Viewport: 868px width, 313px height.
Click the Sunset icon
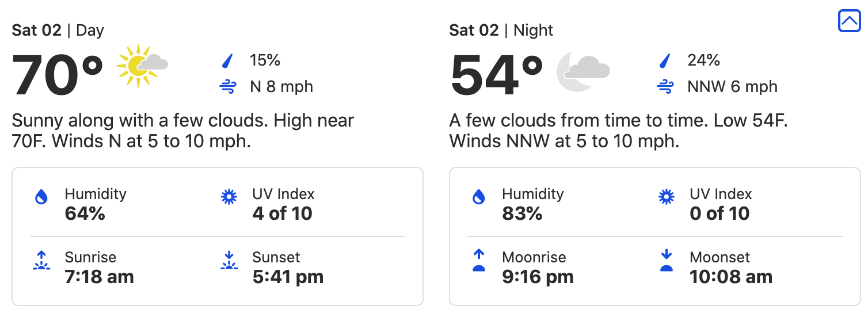(x=229, y=261)
